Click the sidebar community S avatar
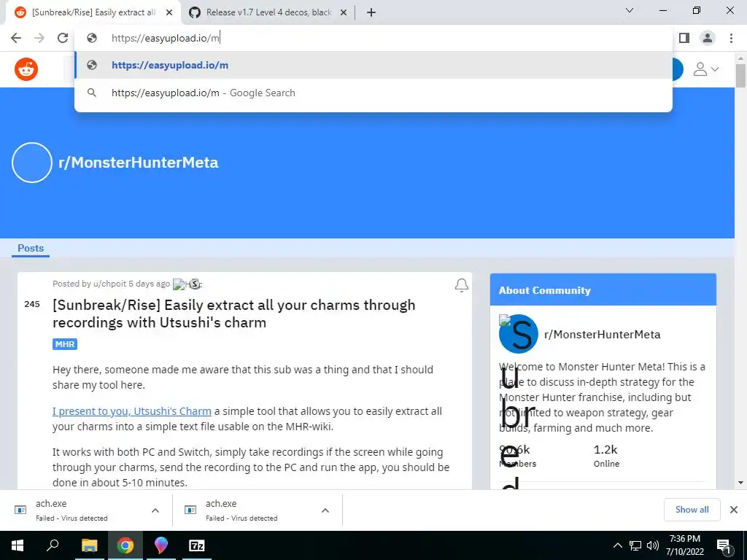Image resolution: width=747 pixels, height=560 pixels. [519, 334]
